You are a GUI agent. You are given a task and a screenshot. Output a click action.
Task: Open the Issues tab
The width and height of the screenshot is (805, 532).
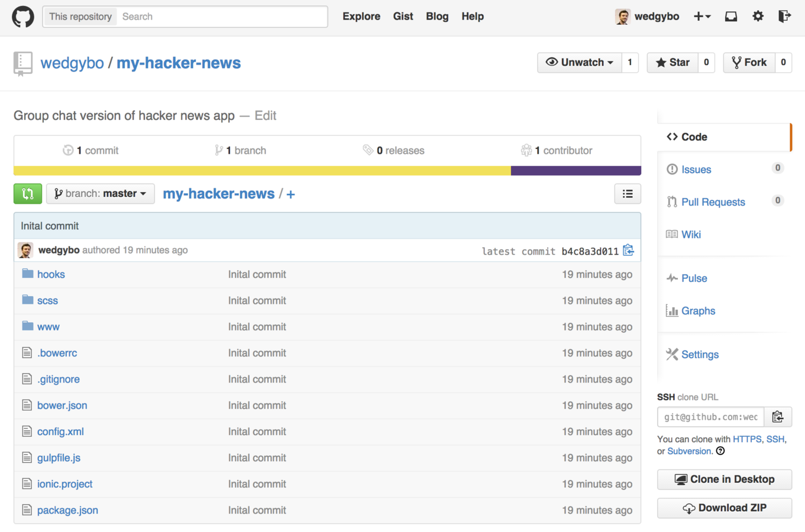(696, 170)
